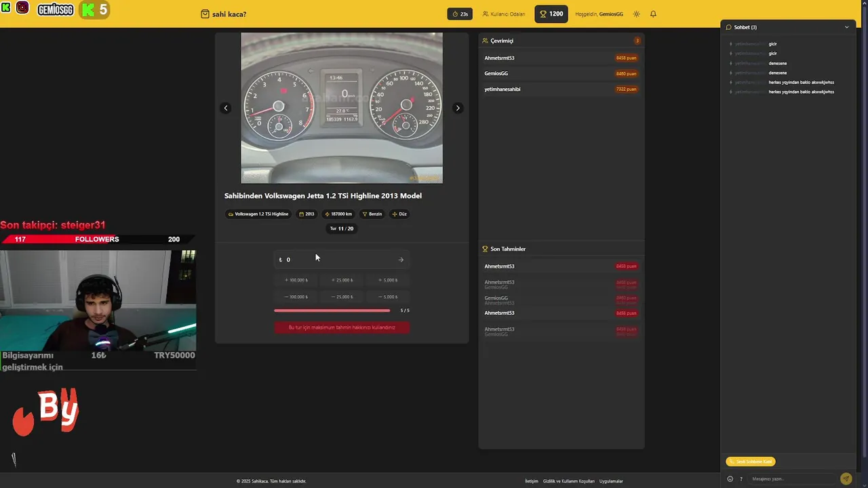Click the red maximum guesses warning banner

coord(342,327)
